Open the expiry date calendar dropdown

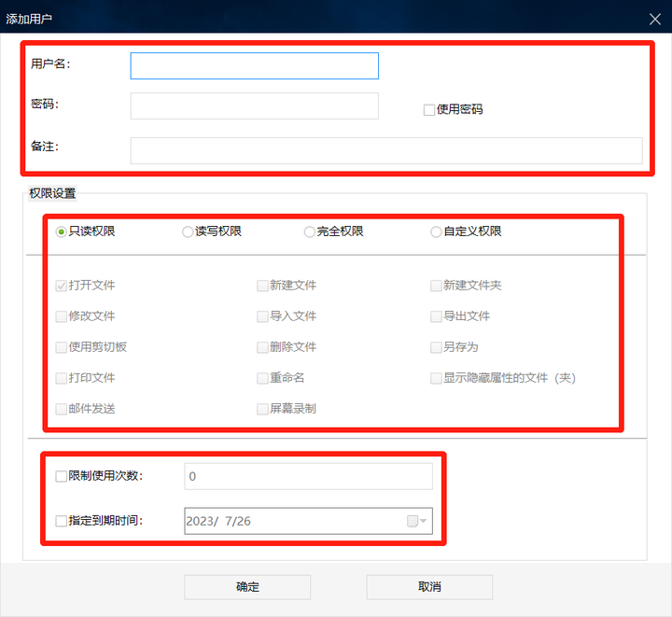click(416, 521)
